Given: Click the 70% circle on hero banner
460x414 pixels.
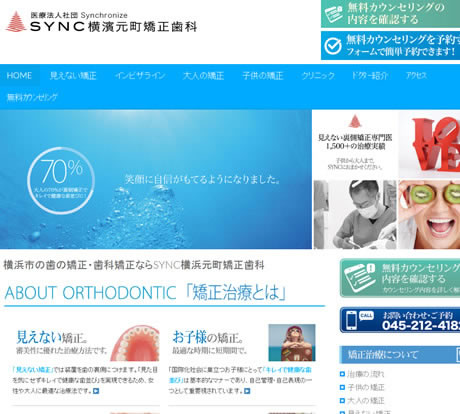Looking at the screenshot, I should tap(61, 180).
